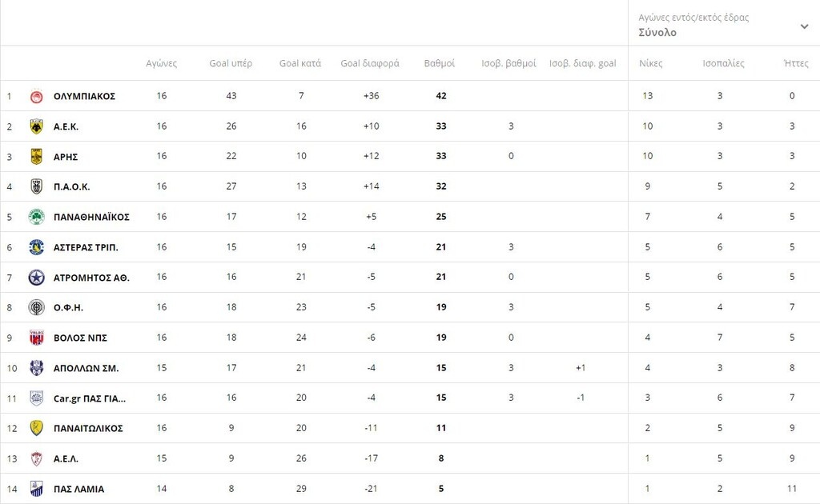The height and width of the screenshot is (504, 820).
Task: Click the Panathinaikos green crest icon
Action: click(36, 217)
